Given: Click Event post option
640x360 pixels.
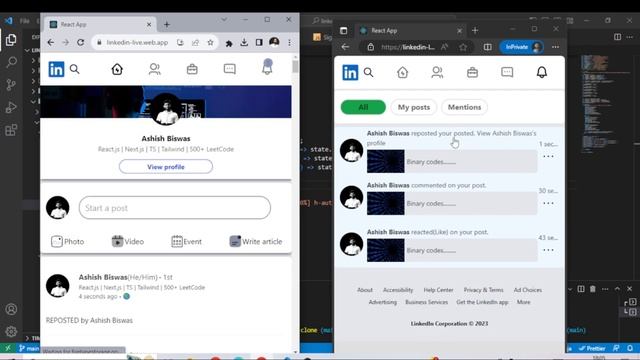Looking at the screenshot, I should point(187,242).
